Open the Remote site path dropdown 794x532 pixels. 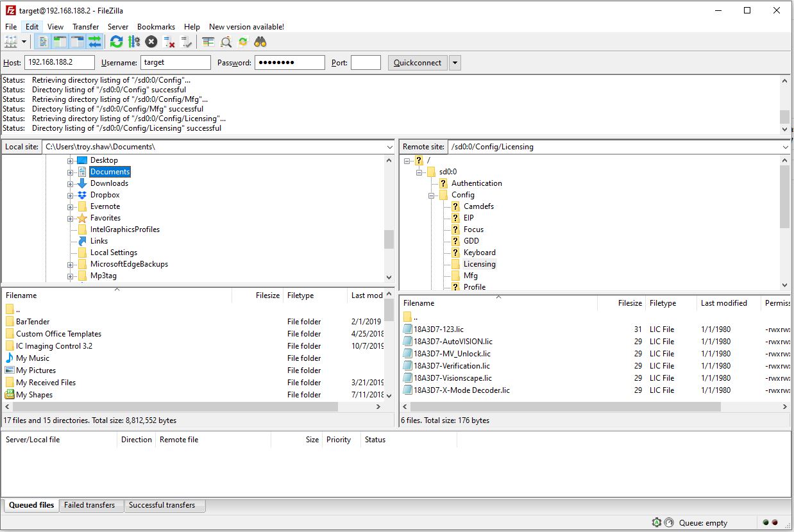tap(786, 147)
